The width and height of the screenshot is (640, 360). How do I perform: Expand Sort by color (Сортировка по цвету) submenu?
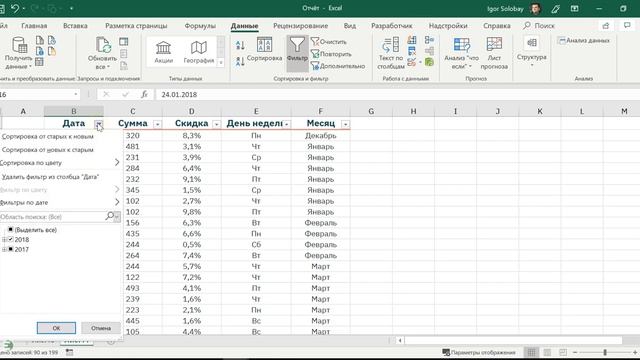pyautogui.click(x=117, y=162)
